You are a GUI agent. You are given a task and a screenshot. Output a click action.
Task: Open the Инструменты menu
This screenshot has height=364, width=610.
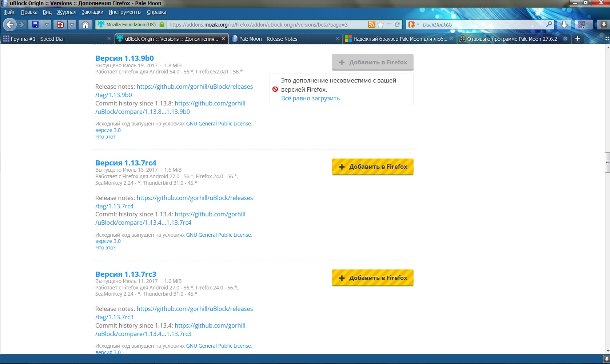(125, 12)
